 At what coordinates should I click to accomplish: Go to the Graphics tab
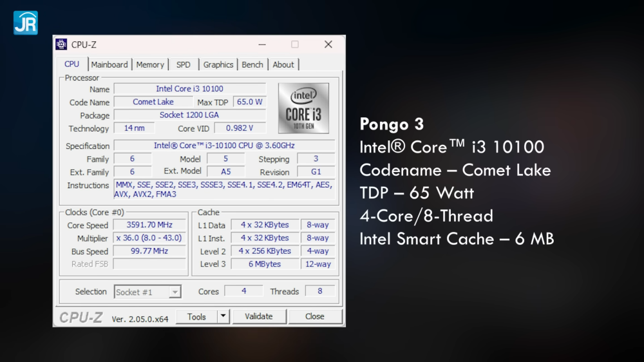(218, 64)
